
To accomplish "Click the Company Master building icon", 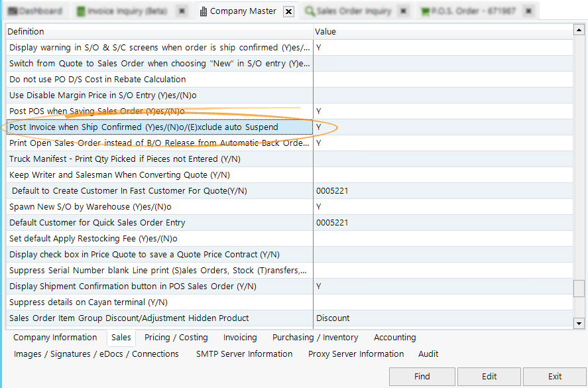I will point(204,11).
